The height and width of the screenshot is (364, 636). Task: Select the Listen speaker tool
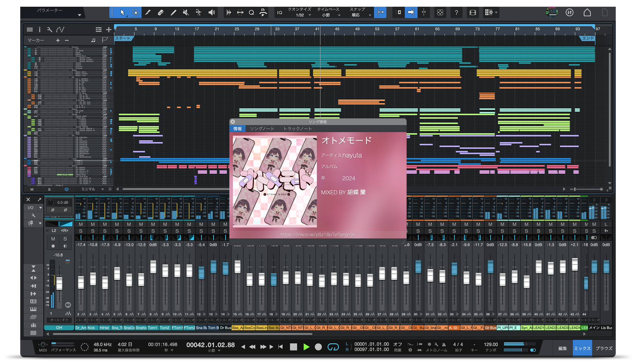(x=212, y=13)
